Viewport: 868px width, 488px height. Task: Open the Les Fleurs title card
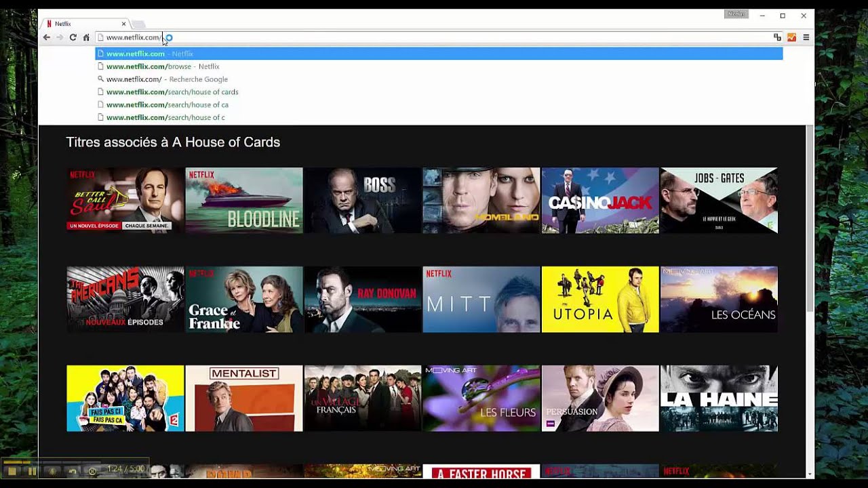click(481, 399)
